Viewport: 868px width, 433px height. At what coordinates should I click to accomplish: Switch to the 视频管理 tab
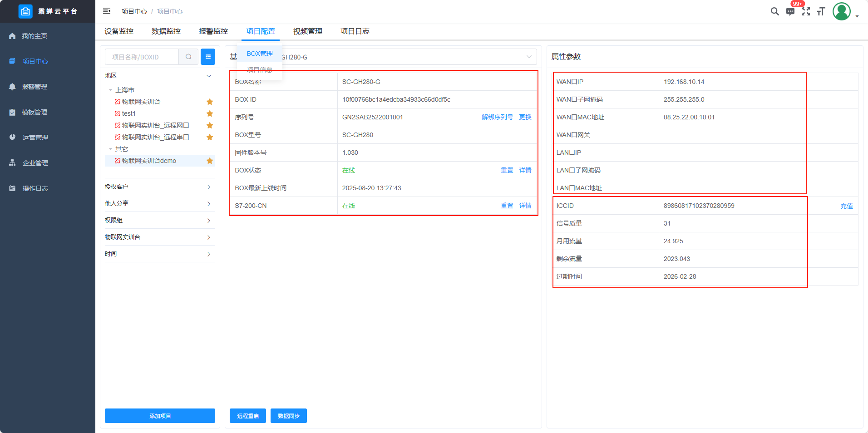click(x=307, y=31)
